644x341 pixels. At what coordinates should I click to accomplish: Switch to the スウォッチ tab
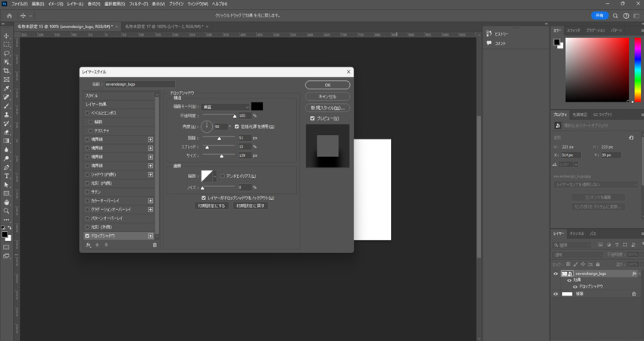(574, 30)
